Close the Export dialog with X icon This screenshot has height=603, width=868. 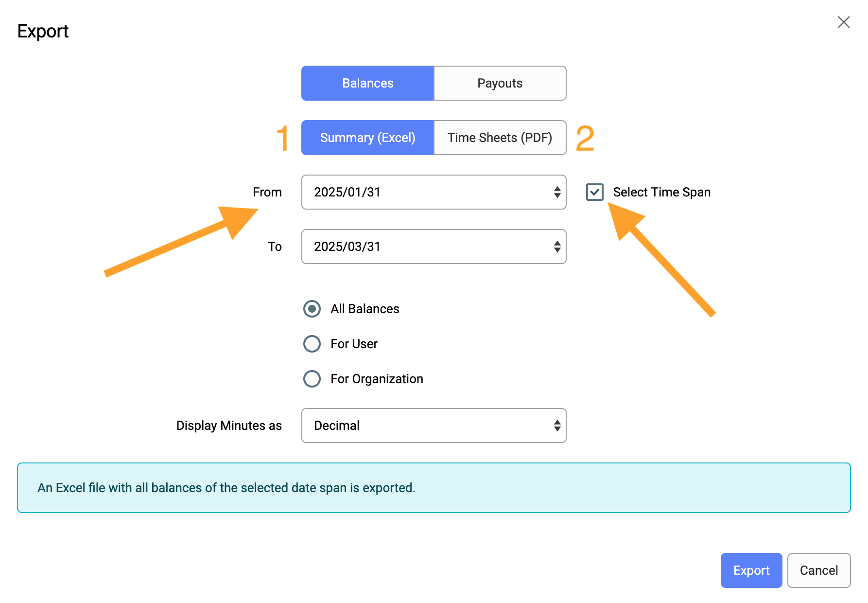coord(844,22)
